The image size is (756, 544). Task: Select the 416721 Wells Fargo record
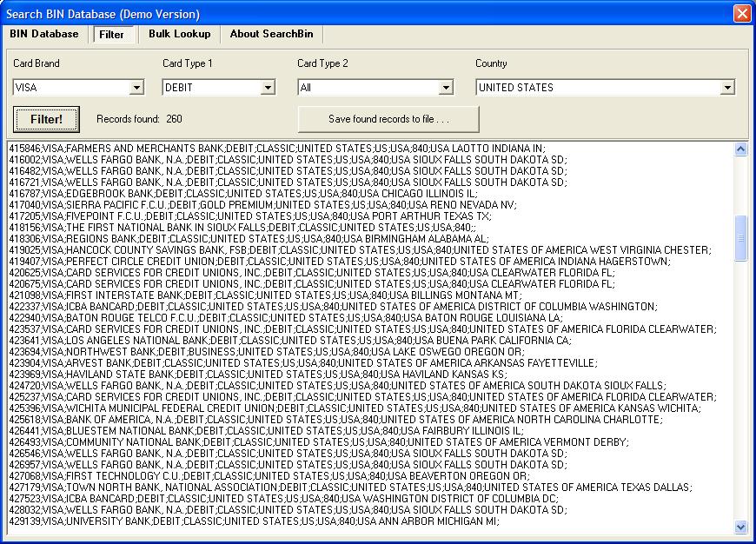[x=288, y=182]
